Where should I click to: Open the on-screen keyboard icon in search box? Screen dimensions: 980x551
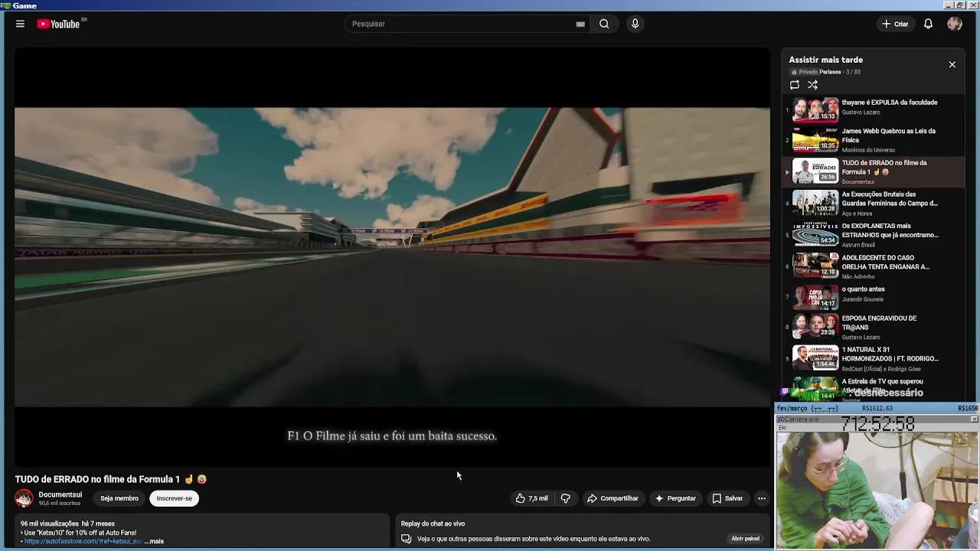580,24
